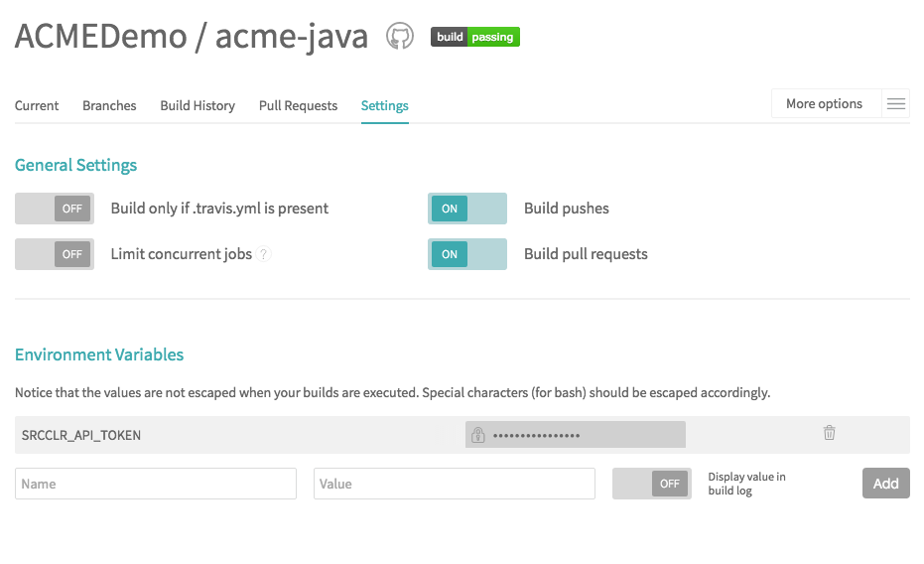Toggle Limit concurrent jobs switch

[55, 254]
